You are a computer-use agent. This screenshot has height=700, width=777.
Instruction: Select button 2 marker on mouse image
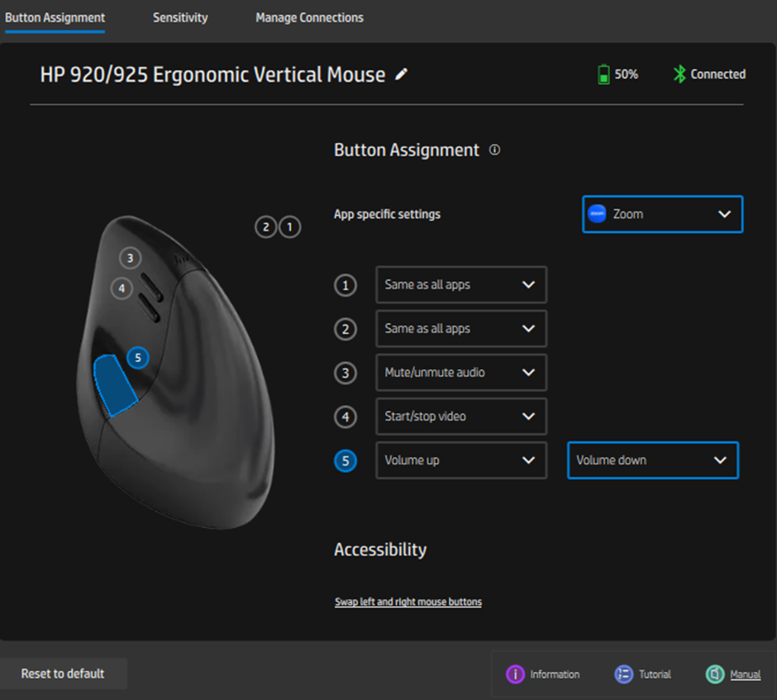(266, 227)
